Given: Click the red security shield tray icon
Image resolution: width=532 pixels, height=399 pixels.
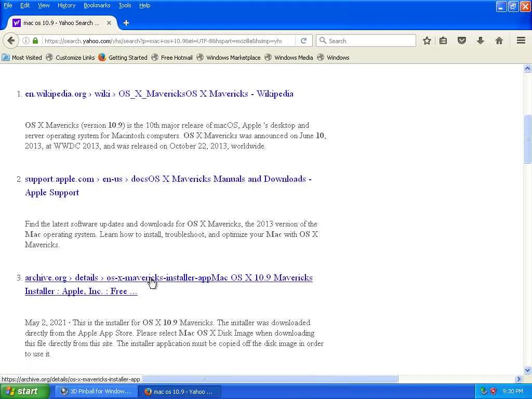Looking at the screenshot, I should 494,391.
